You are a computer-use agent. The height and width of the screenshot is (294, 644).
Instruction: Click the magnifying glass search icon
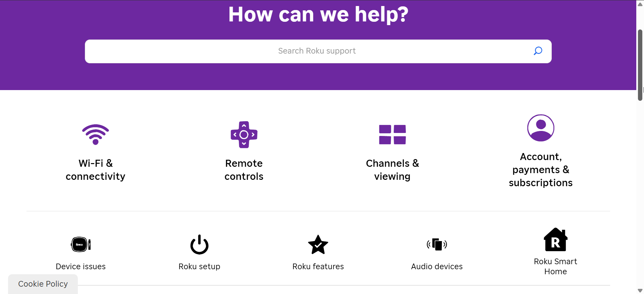(538, 51)
